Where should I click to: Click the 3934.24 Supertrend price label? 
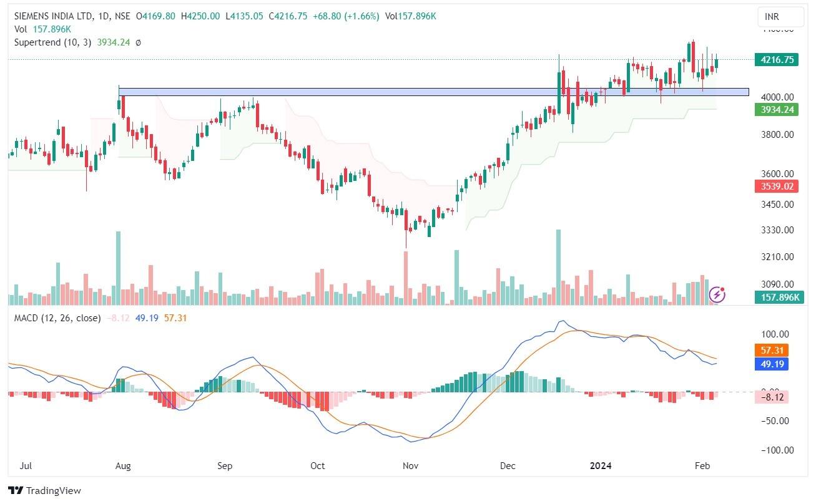pos(777,109)
